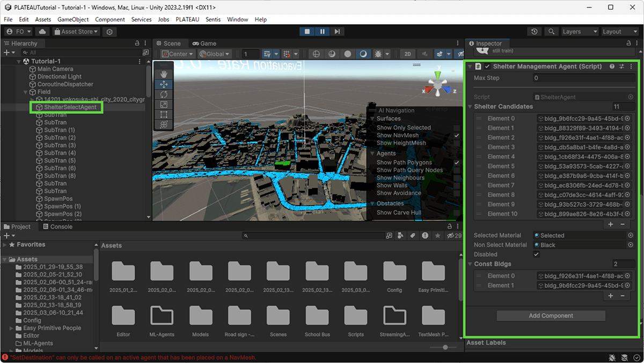Select Main Camera in Hierarchy
The image size is (644, 363).
tap(55, 69)
